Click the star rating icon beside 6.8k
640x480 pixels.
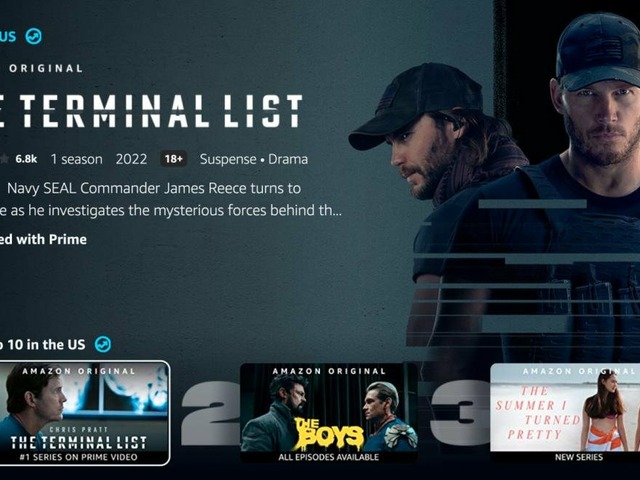[4, 159]
